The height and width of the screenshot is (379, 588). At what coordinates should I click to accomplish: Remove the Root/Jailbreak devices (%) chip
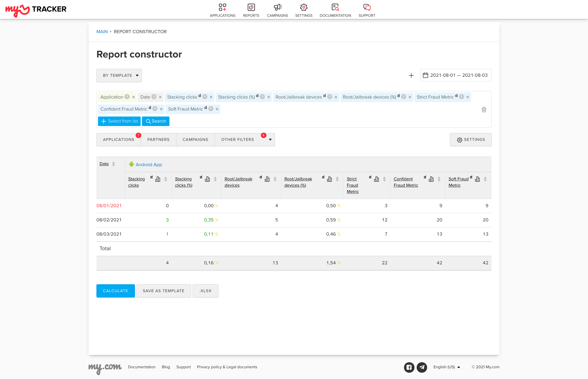pos(410,97)
